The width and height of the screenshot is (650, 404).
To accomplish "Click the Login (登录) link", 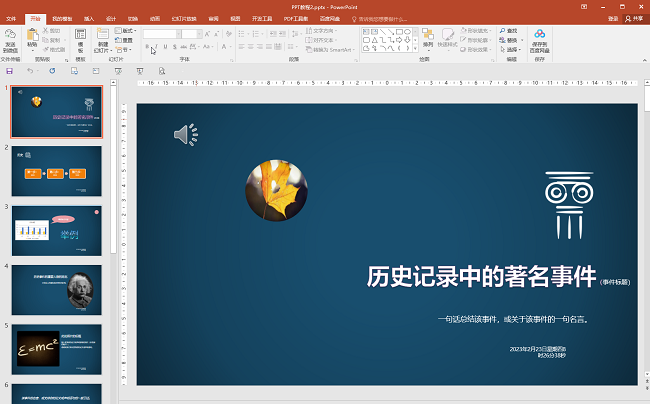I will point(612,18).
